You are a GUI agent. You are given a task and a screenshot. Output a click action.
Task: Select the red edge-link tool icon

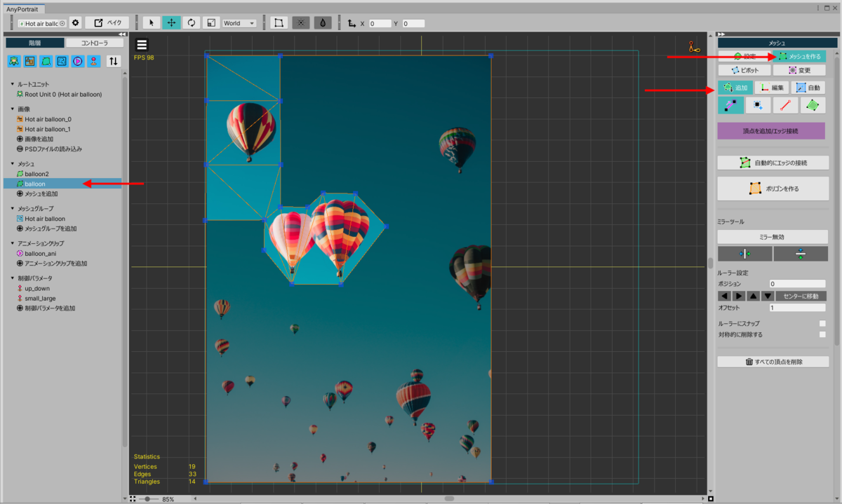(785, 106)
